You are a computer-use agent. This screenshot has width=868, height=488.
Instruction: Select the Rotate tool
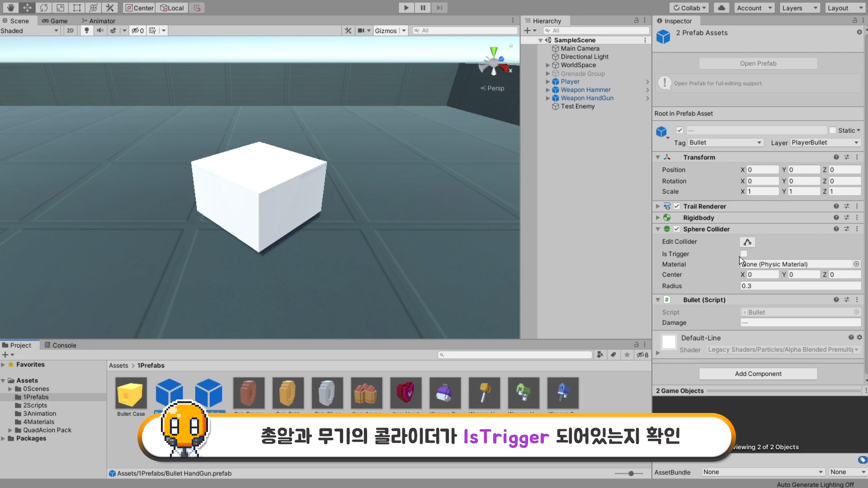(x=44, y=8)
